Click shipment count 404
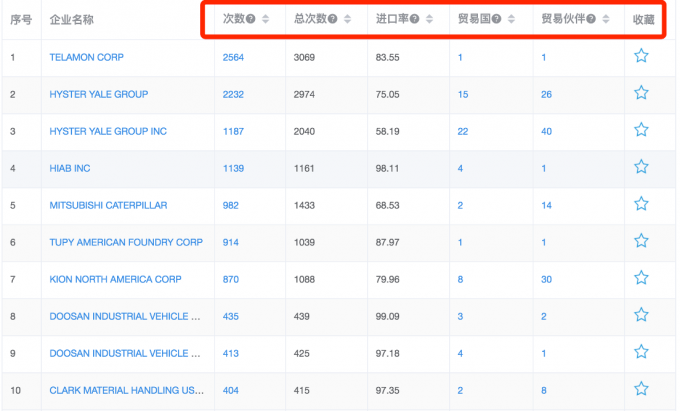Screen dimensions: 680x411 coord(231,390)
